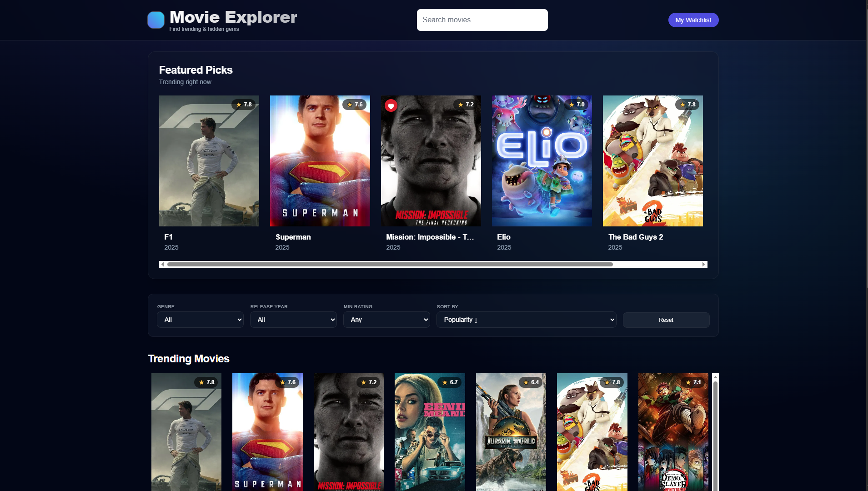
Task: Click the 'Trending right now' subtitle
Action: coord(185,82)
